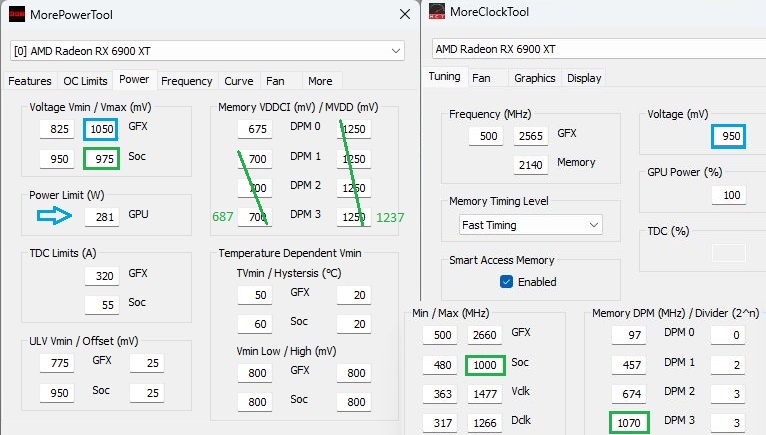This screenshot has height=435, width=766.
Task: Click TDC Limits GFX field 320
Action: pyautogui.click(x=102, y=276)
